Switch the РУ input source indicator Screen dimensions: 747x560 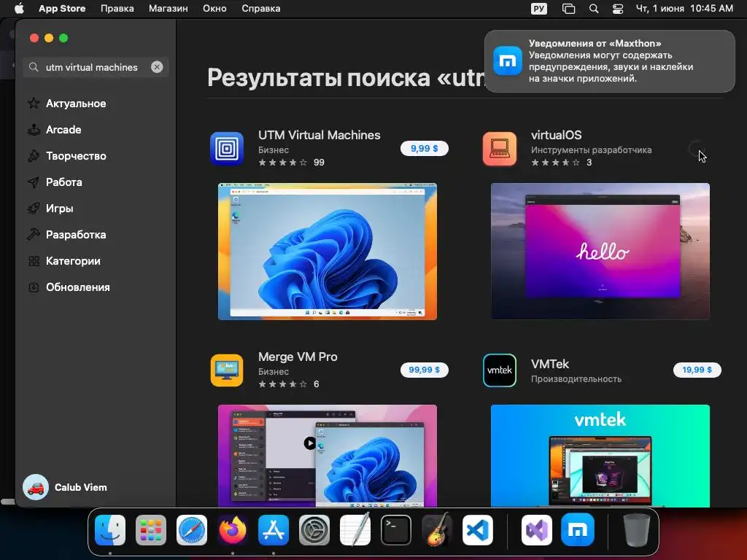tap(539, 9)
